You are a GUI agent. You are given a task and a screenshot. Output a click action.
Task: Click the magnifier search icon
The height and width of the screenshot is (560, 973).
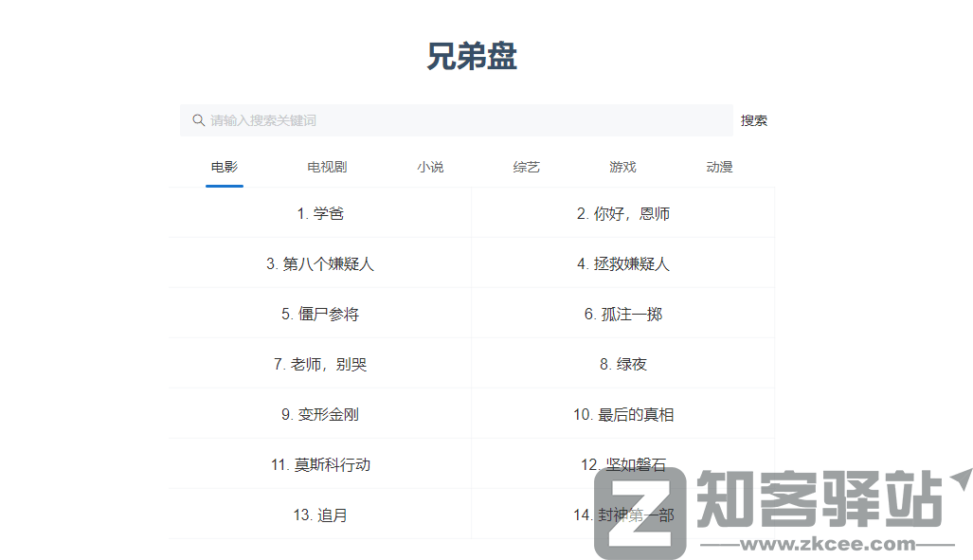click(x=198, y=119)
